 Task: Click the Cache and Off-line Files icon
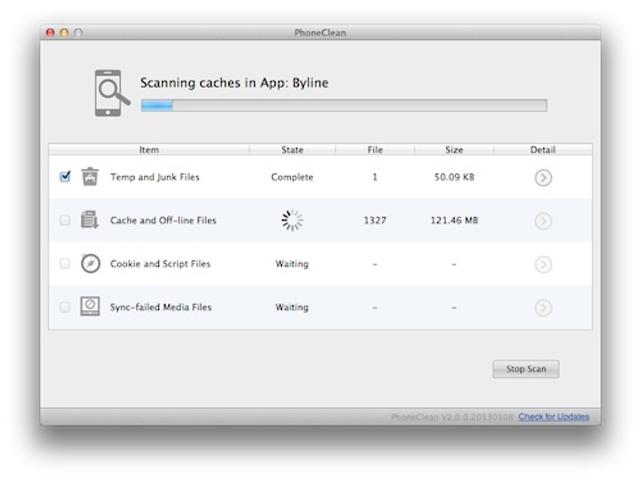(x=90, y=221)
